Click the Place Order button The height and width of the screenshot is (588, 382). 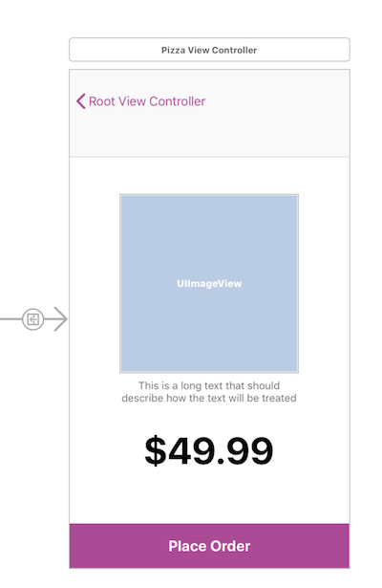pos(209,546)
